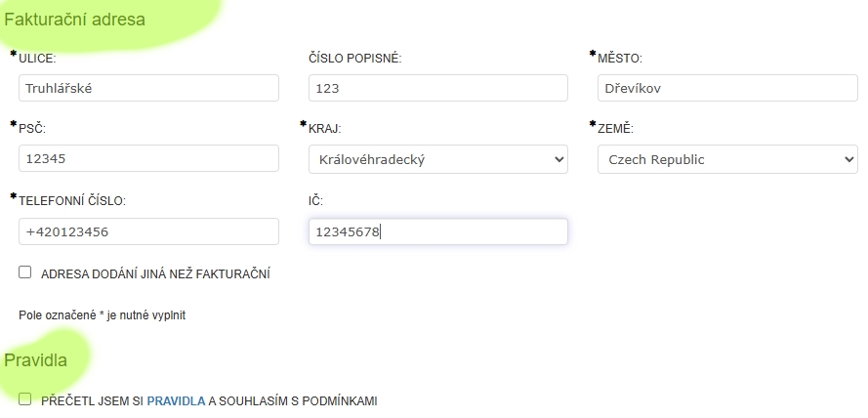Expand the Země dropdown showing Czech Republic
The width and height of the screenshot is (868, 418).
pos(726,159)
